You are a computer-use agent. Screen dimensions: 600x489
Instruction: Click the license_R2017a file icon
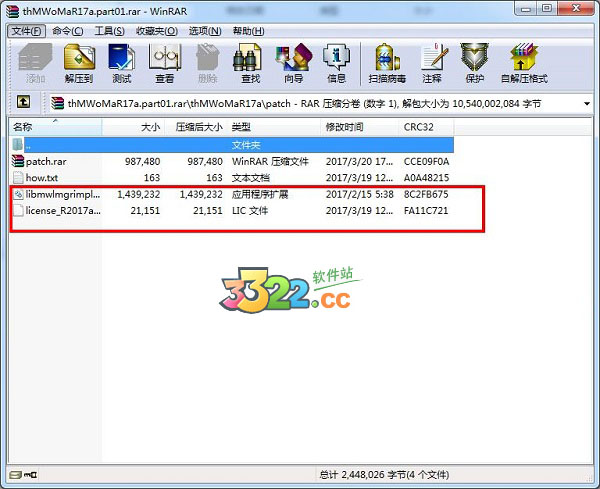coord(18,210)
